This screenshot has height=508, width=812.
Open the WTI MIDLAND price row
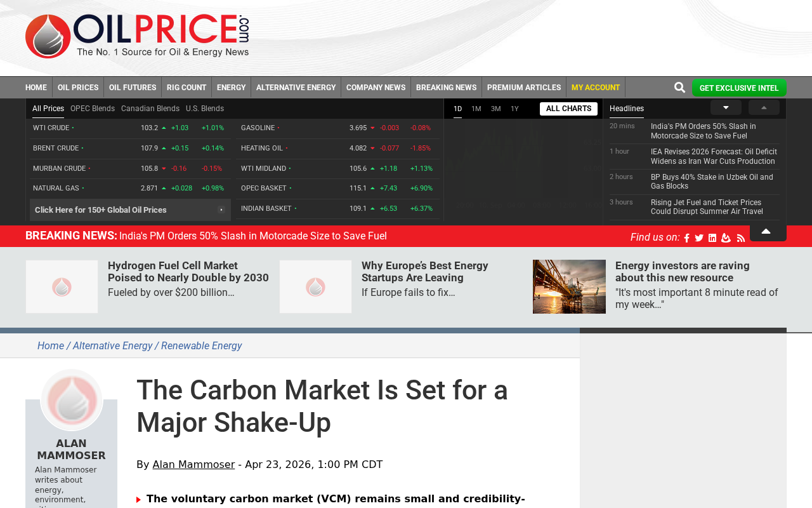point(337,169)
